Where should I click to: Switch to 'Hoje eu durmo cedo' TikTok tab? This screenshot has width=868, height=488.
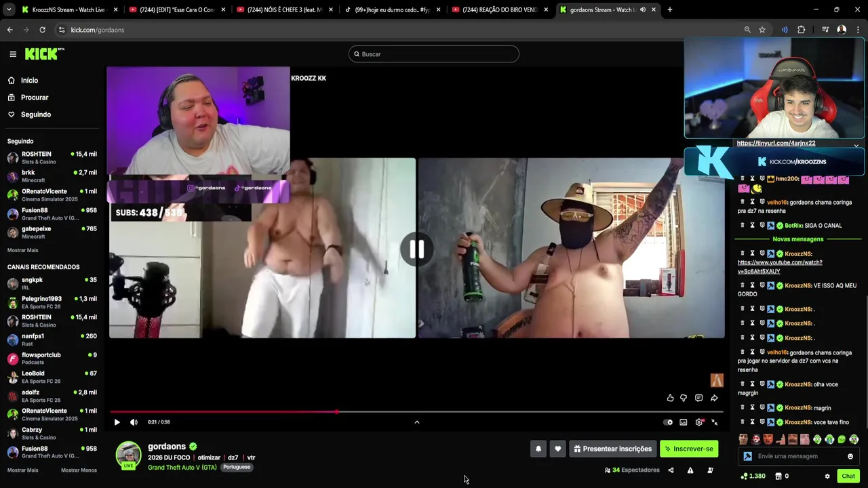pos(393,9)
